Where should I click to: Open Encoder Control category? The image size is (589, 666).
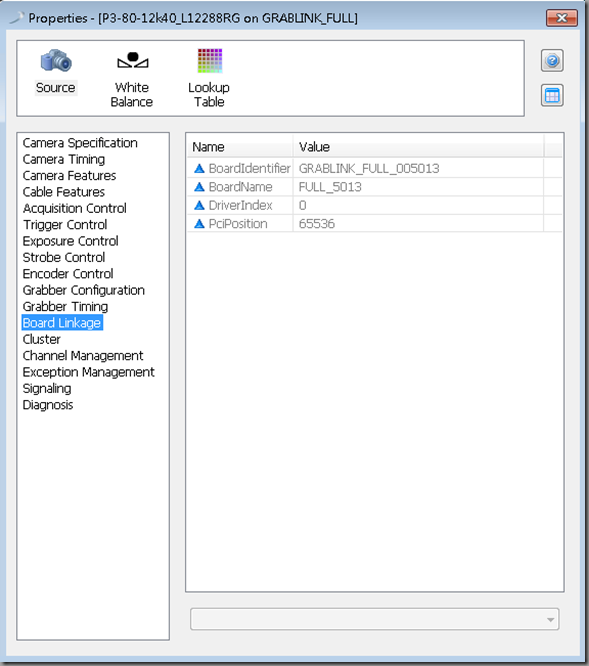click(68, 274)
